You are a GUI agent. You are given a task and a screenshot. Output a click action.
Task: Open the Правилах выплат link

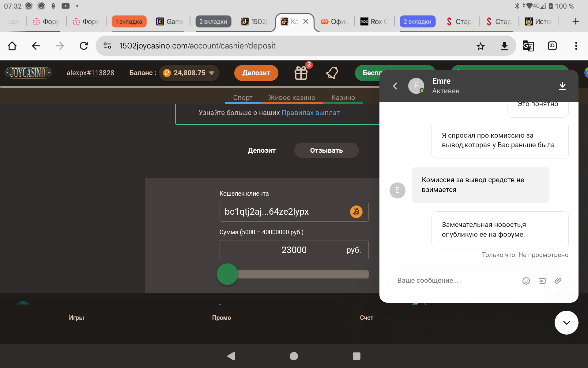(x=310, y=113)
